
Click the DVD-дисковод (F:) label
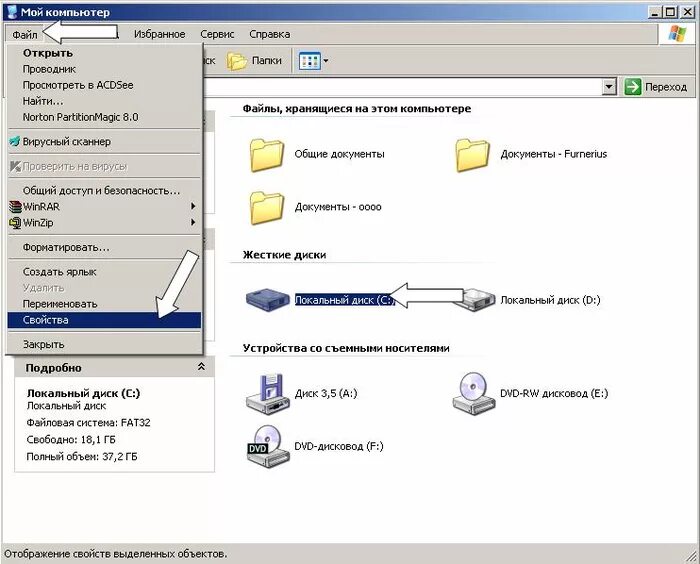pyautogui.click(x=339, y=446)
